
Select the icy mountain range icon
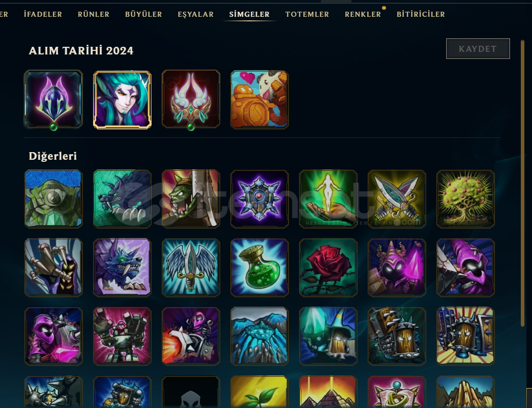pos(259,336)
